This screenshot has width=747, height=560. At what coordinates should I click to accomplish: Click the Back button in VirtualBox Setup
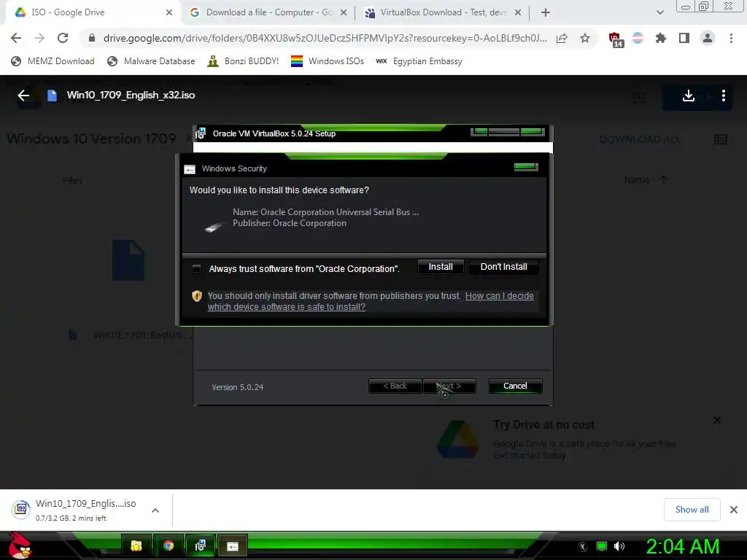395,386
